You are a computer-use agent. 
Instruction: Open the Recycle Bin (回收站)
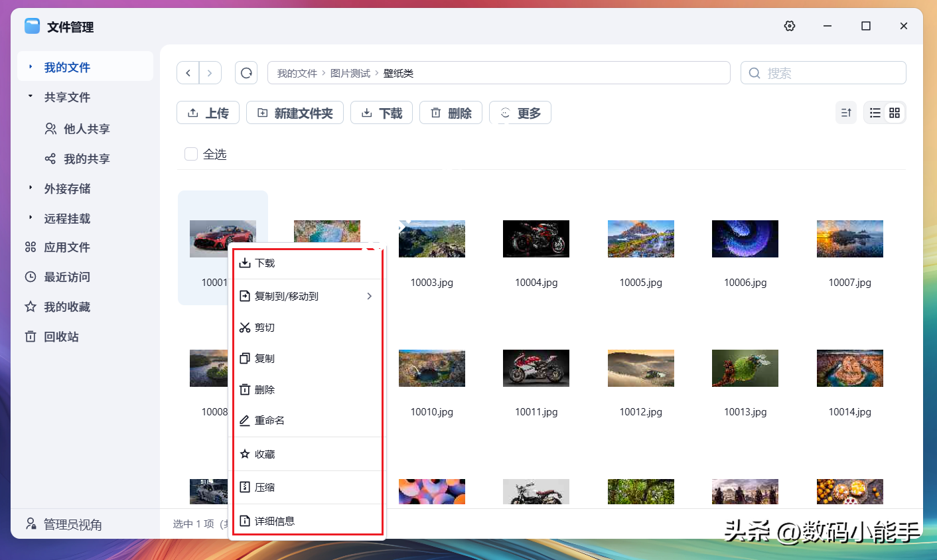click(61, 336)
